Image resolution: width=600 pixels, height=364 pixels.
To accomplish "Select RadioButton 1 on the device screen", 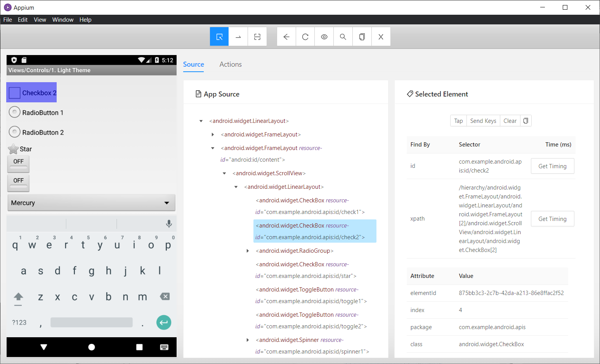I will click(14, 112).
